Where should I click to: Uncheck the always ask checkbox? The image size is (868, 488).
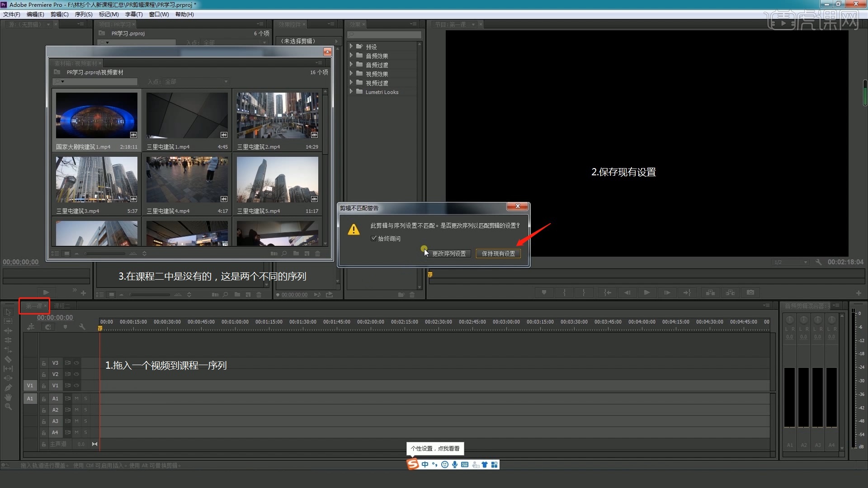tap(373, 239)
